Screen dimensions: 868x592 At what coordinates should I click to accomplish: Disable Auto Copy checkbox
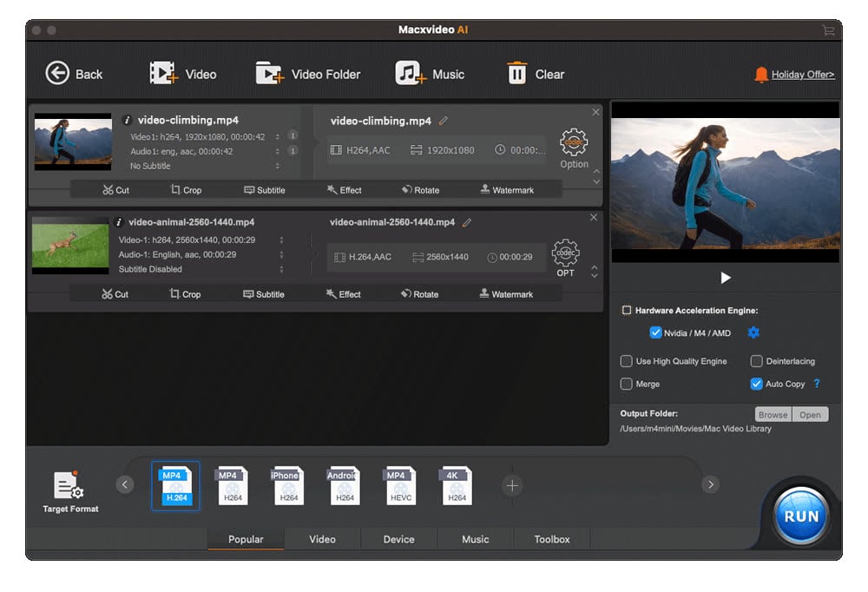point(756,384)
